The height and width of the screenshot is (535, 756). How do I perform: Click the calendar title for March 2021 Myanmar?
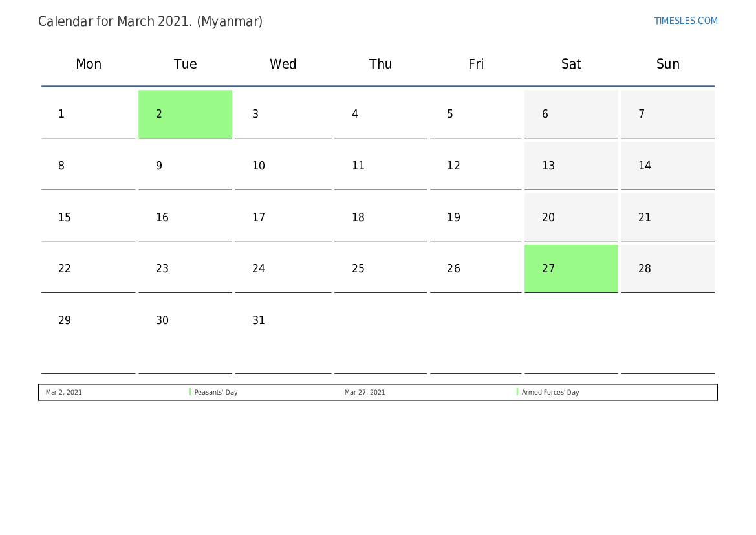pos(151,21)
